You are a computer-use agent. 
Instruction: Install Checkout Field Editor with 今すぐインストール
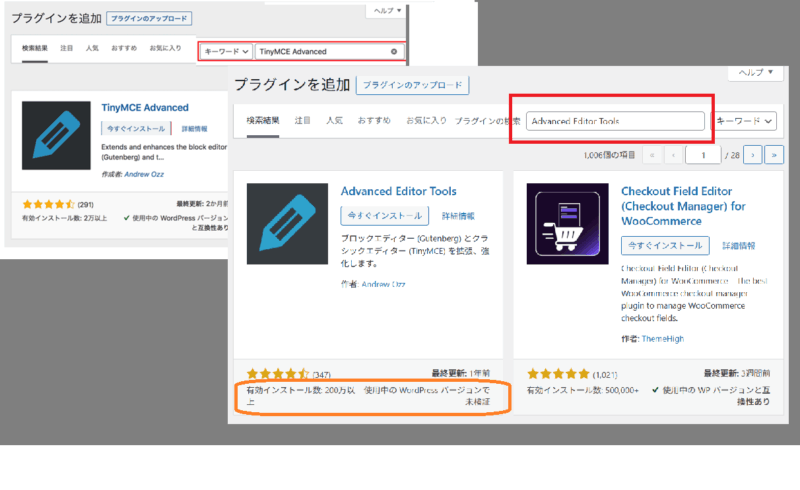coord(665,246)
